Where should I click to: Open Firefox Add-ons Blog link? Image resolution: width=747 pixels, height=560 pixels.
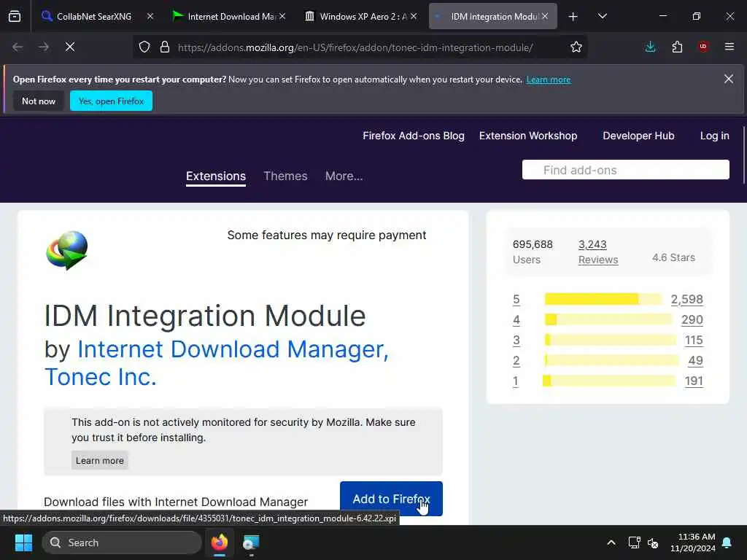(x=414, y=136)
